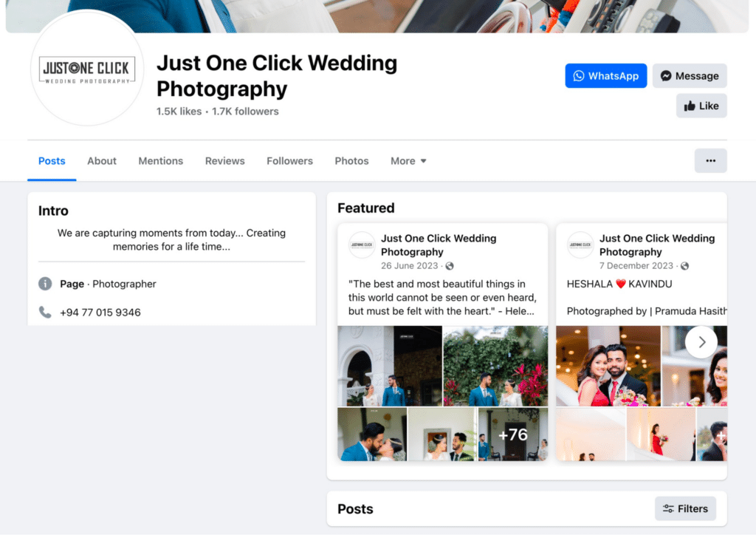This screenshot has height=535, width=756.
Task: Click page avatar on 26 June featured post
Action: click(362, 245)
